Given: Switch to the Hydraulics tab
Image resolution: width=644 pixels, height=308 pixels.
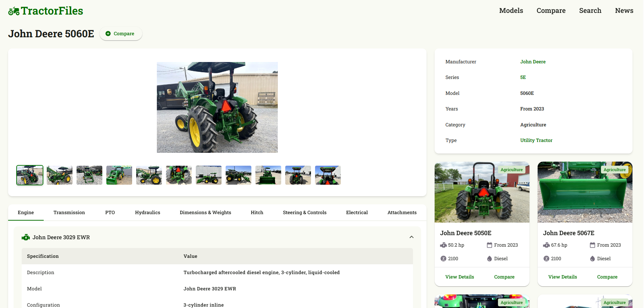Looking at the screenshot, I should click(147, 212).
